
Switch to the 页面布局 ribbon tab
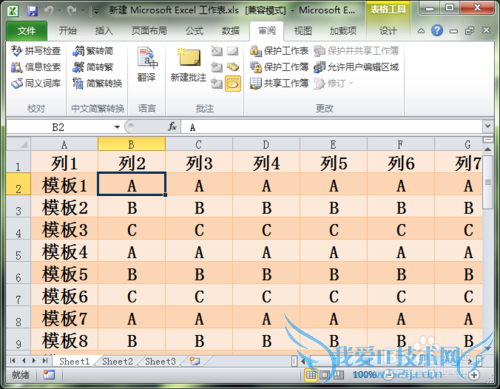pyautogui.click(x=149, y=31)
